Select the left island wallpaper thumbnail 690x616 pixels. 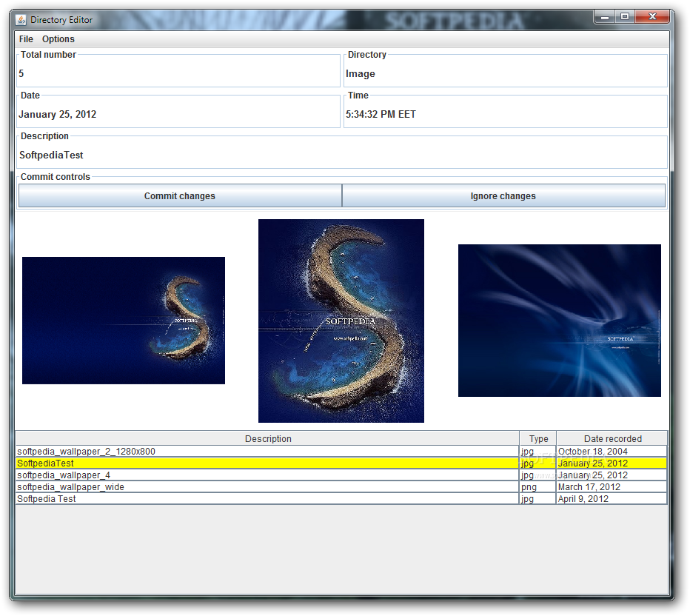point(124,321)
